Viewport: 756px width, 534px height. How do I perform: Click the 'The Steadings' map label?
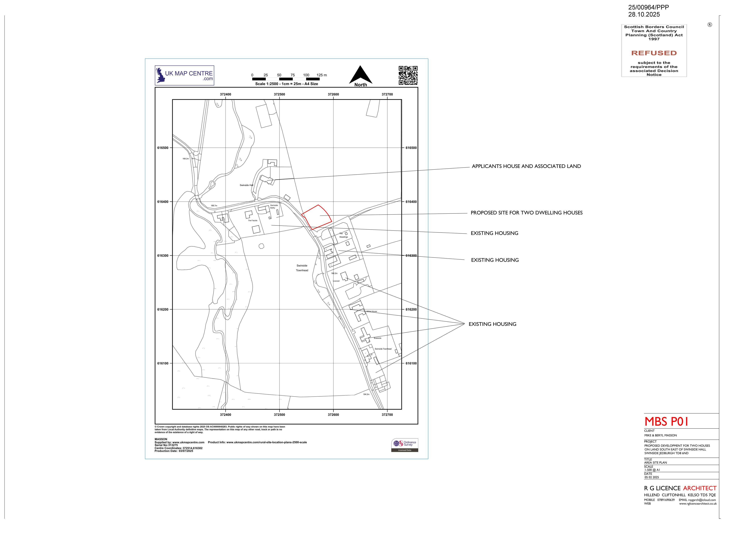pyautogui.click(x=343, y=235)
